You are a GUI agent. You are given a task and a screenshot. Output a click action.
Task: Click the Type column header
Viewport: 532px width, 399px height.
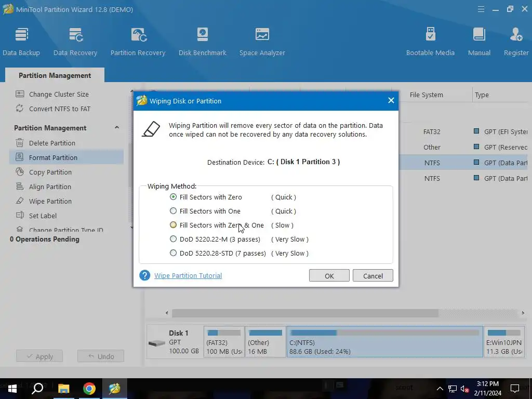click(x=482, y=95)
